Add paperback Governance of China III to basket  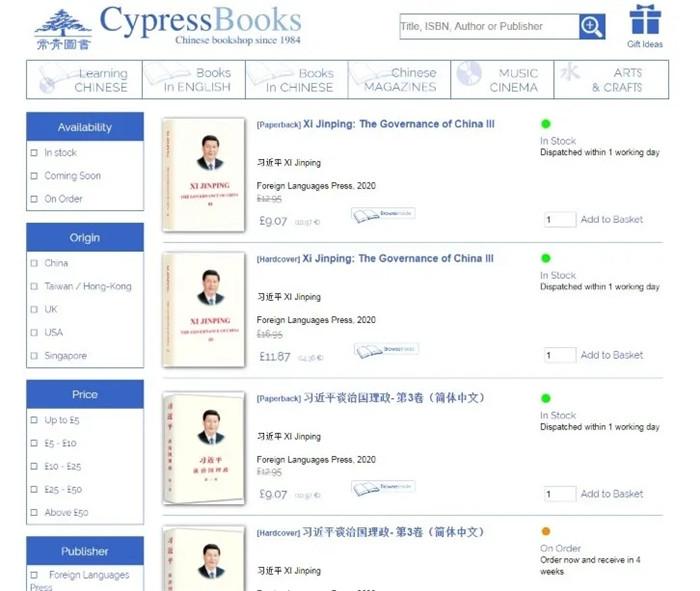click(612, 220)
